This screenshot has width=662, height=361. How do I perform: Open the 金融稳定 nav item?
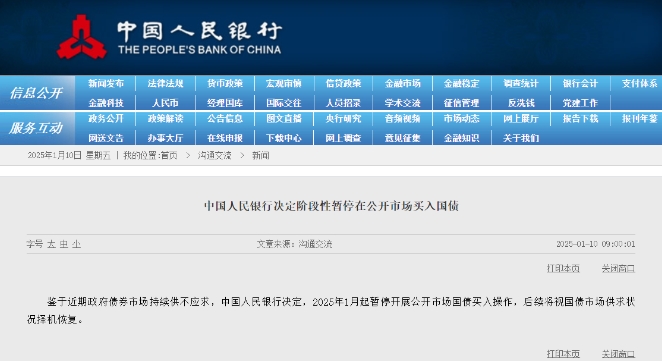coord(461,84)
